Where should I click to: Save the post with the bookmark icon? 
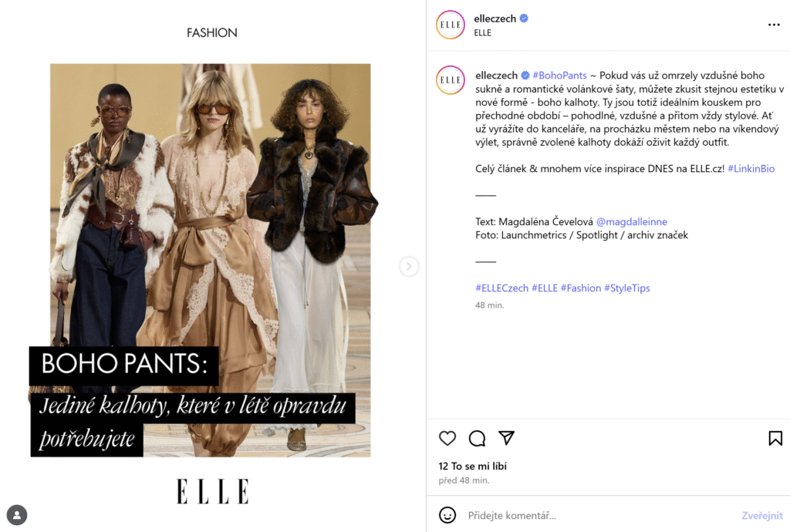[775, 439]
